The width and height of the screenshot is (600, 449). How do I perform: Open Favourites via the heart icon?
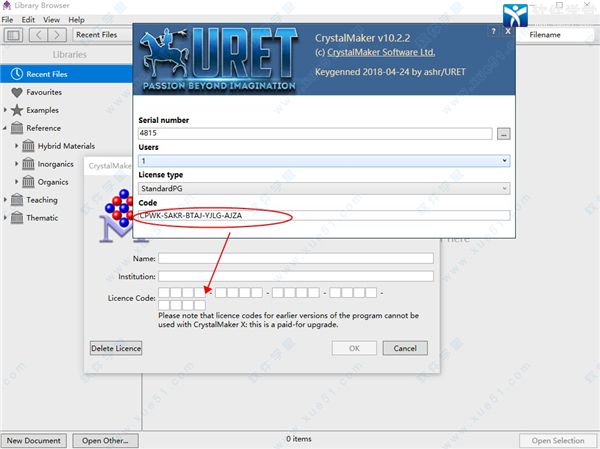tap(17, 92)
